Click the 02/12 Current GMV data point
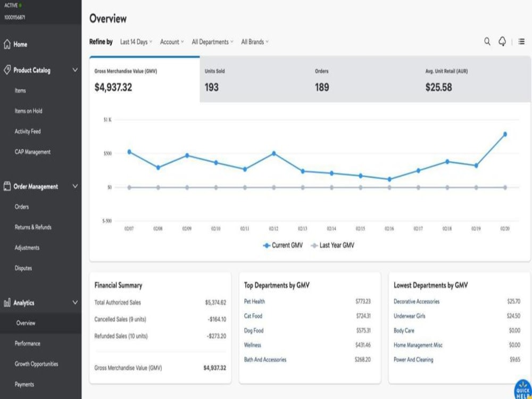Image resolution: width=532 pixels, height=399 pixels. click(x=274, y=153)
